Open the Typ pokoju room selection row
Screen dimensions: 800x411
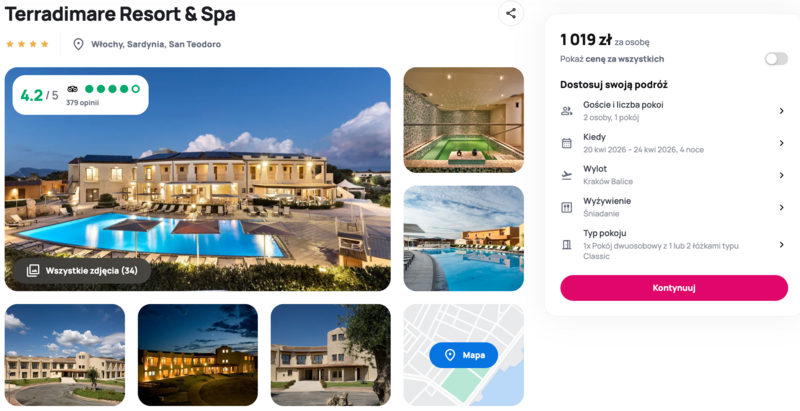pyautogui.click(x=673, y=245)
